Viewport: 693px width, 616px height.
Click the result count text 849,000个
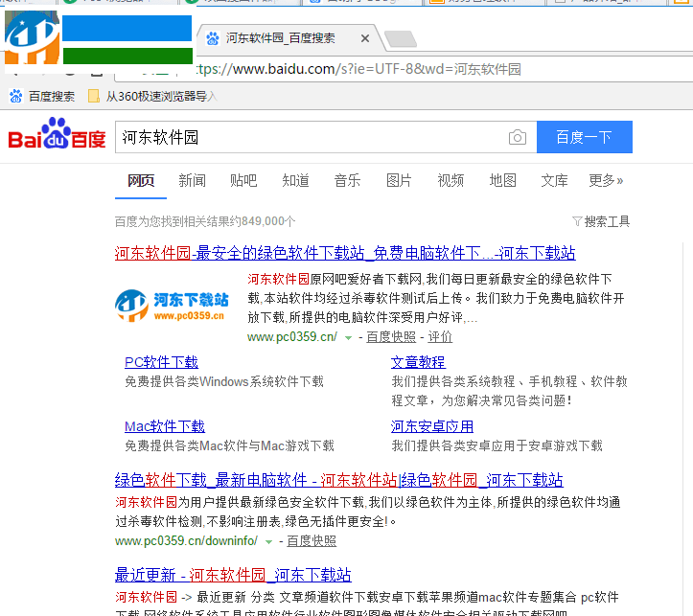click(268, 221)
